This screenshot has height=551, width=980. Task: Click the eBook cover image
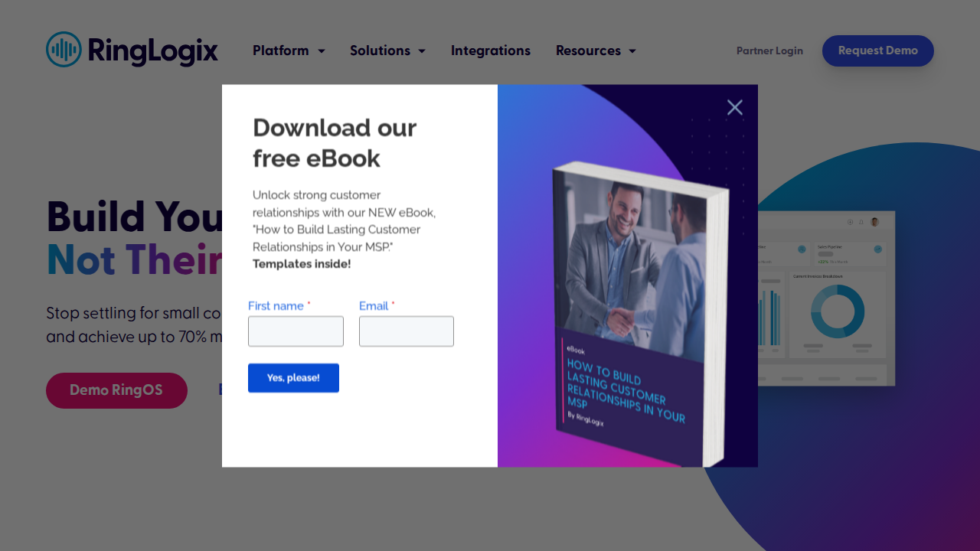tap(639, 314)
